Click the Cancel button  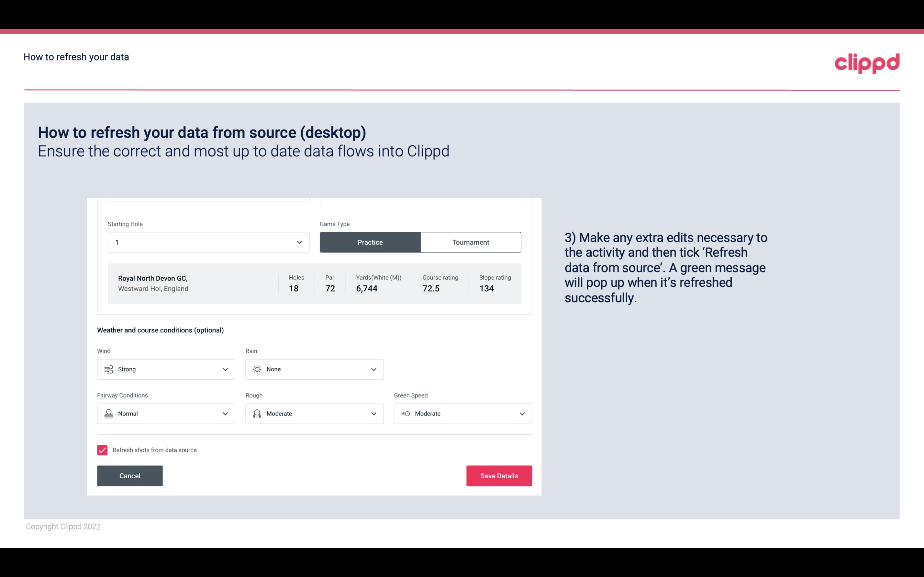coord(130,475)
